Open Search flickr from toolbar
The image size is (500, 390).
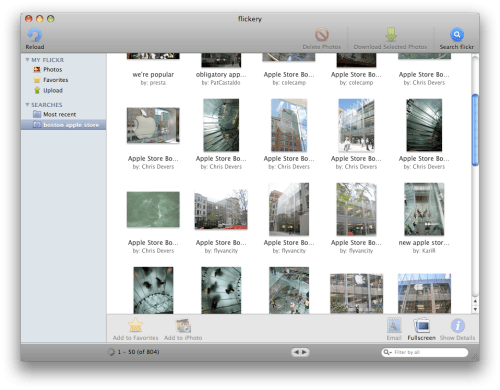pos(457,34)
